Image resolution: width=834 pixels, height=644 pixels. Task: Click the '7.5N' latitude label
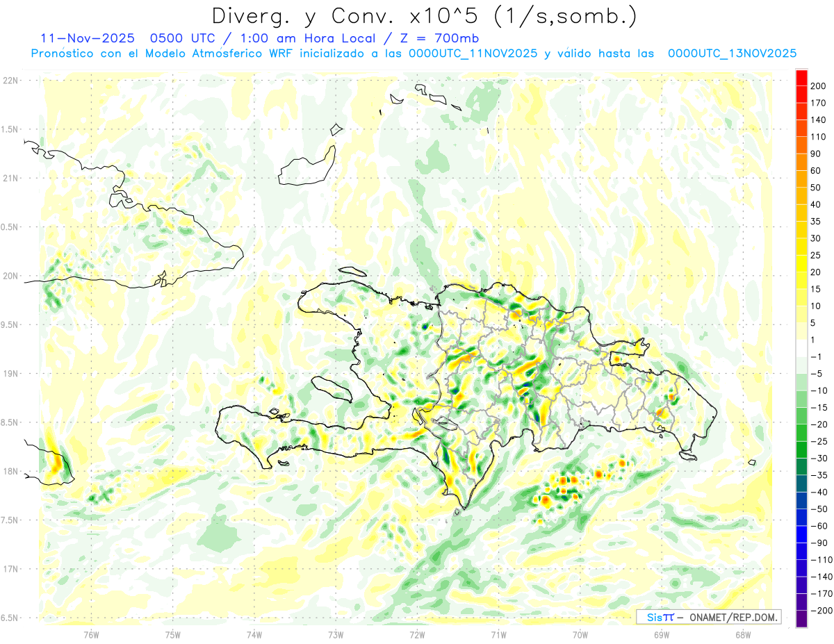point(10,520)
